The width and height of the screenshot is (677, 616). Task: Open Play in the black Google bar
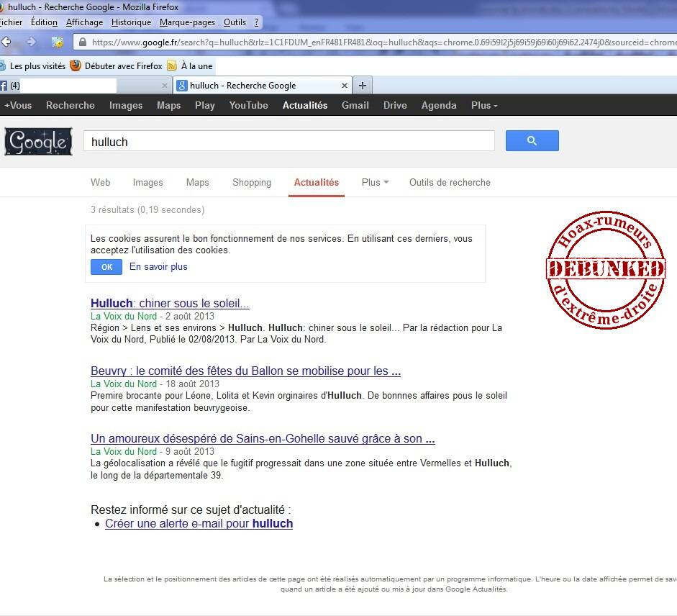204,105
